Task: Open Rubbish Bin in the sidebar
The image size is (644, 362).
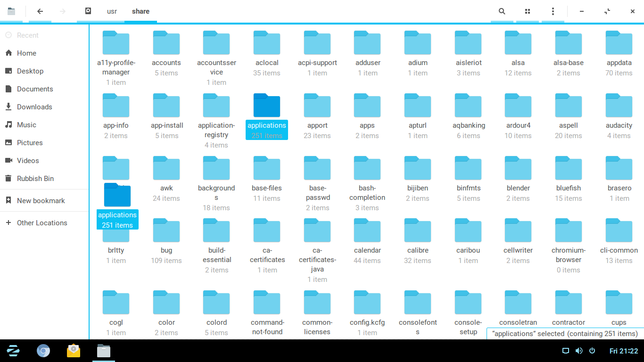Action: pos(35,179)
